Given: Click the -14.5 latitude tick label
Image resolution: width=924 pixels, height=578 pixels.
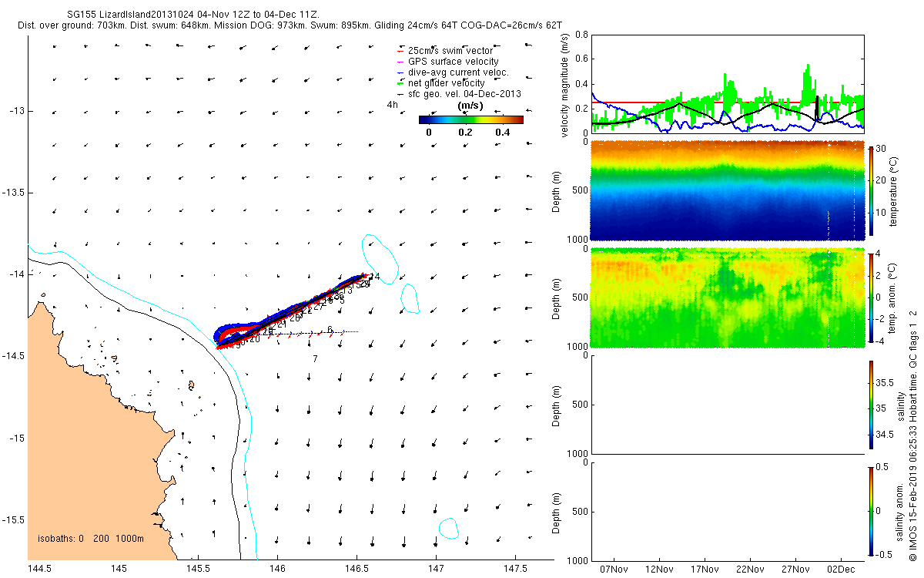Looking at the screenshot, I should [x=13, y=356].
